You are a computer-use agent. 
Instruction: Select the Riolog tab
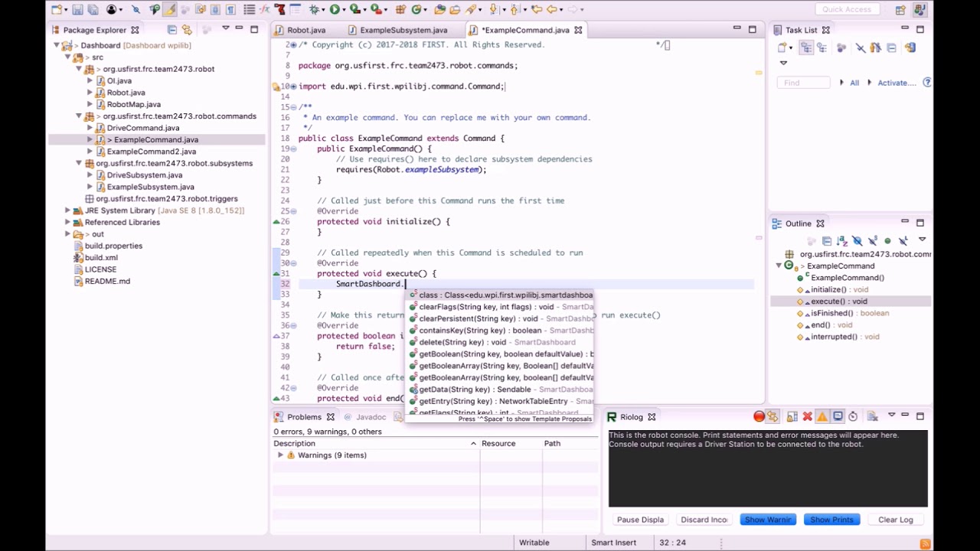pyautogui.click(x=631, y=417)
